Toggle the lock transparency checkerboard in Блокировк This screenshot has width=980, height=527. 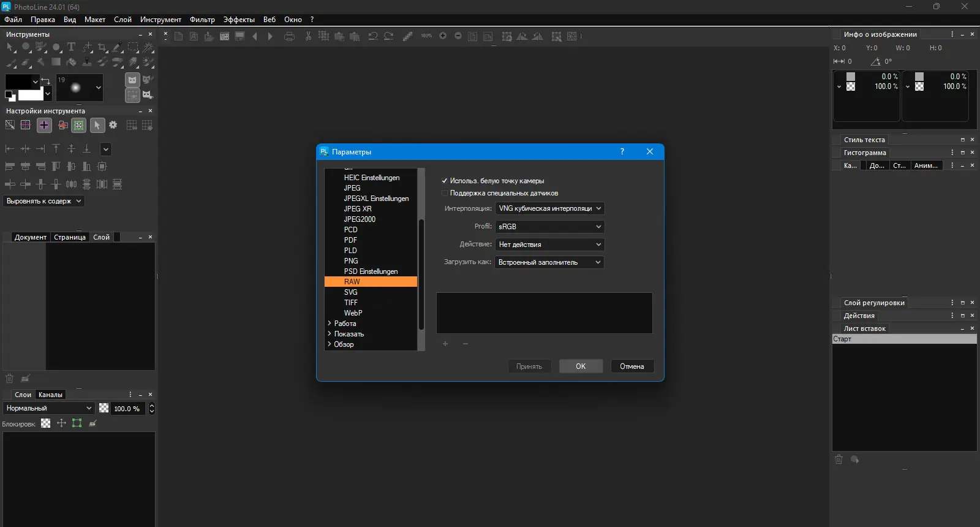click(x=46, y=423)
